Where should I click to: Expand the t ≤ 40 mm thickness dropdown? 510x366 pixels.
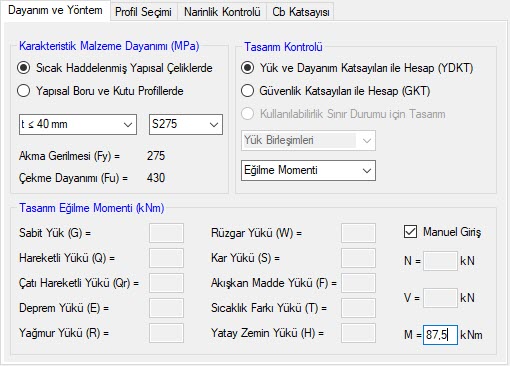[x=78, y=124]
